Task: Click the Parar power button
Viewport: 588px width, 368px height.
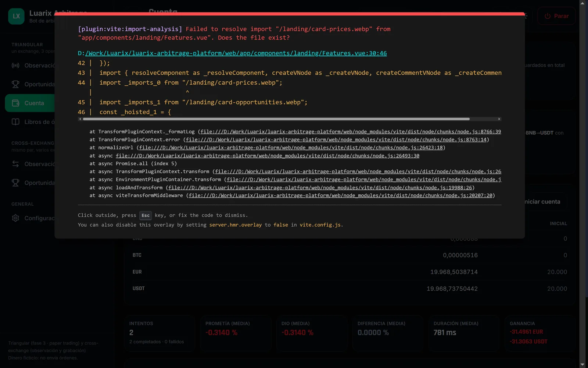Action: (x=556, y=16)
